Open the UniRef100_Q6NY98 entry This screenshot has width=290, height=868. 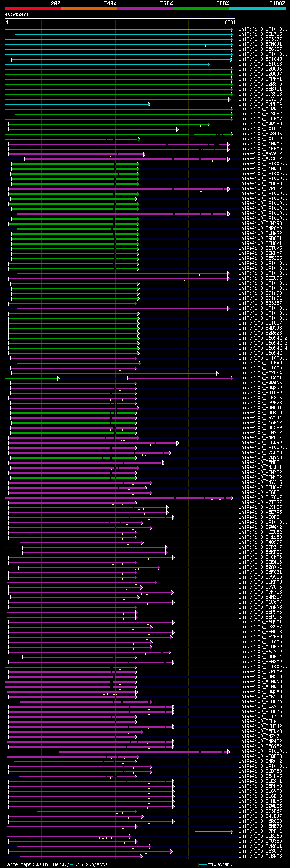click(x=260, y=224)
